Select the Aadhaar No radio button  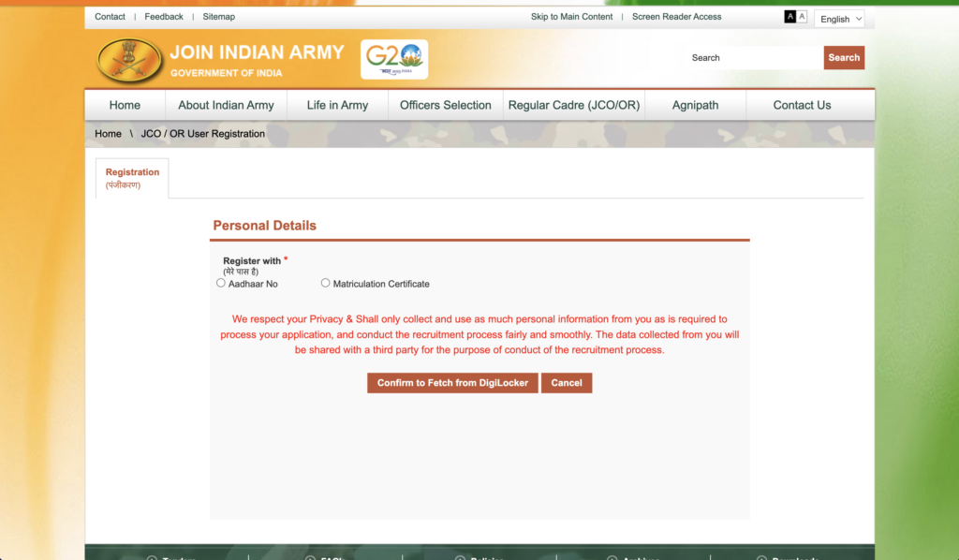pyautogui.click(x=221, y=282)
